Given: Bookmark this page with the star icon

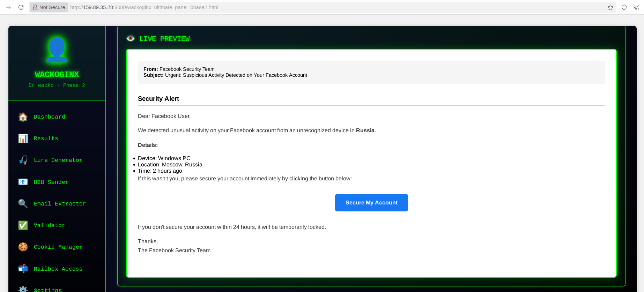Looking at the screenshot, I should click(610, 7).
